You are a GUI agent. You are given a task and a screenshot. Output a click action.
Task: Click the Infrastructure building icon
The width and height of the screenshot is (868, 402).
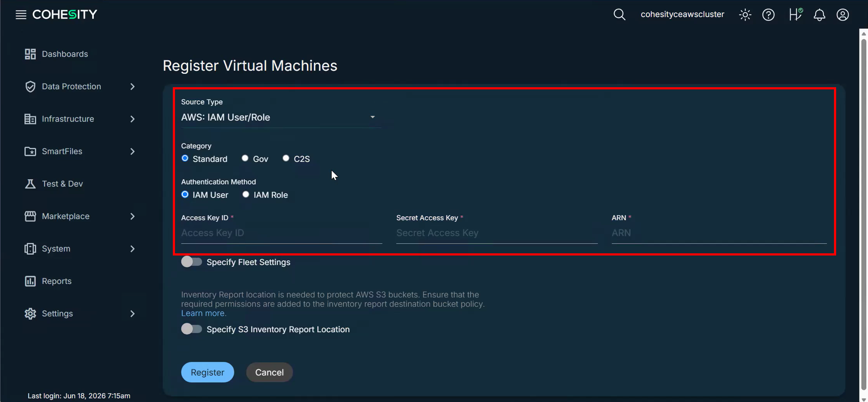coord(30,119)
